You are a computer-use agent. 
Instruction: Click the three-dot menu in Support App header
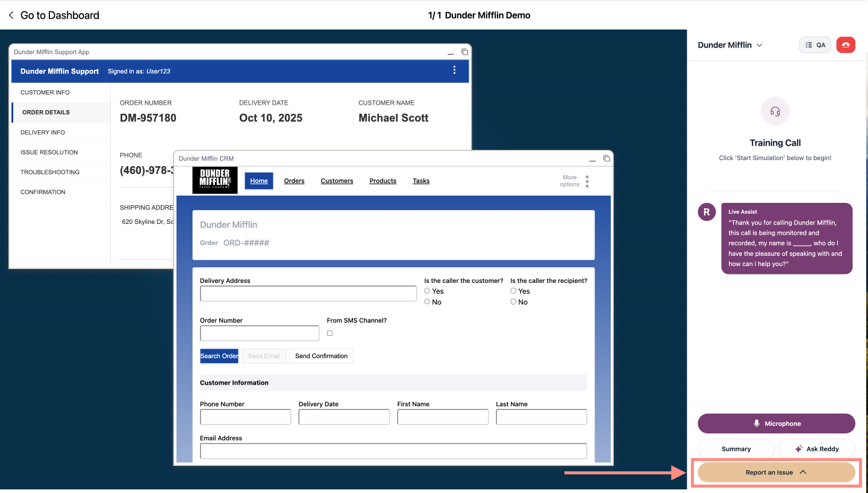click(454, 70)
